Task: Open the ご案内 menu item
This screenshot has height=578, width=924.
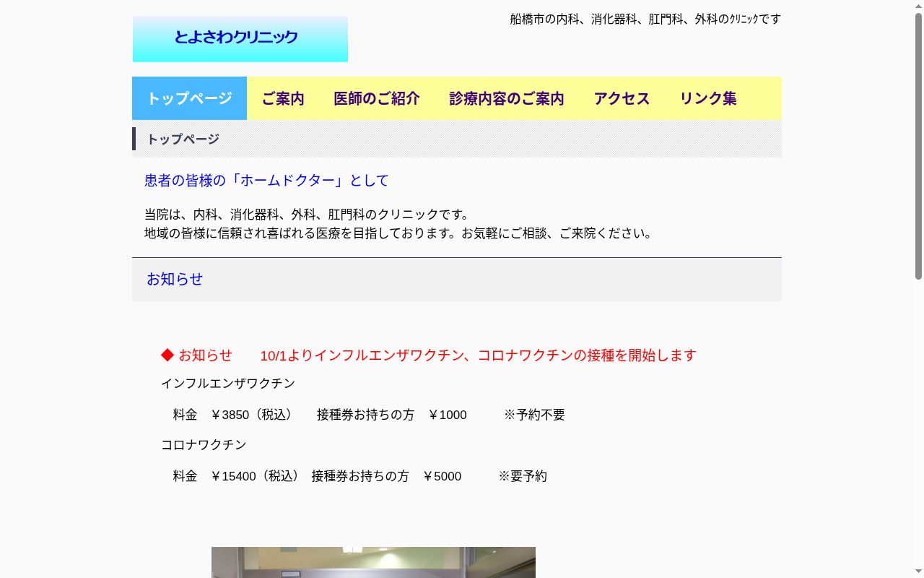Action: click(x=283, y=98)
